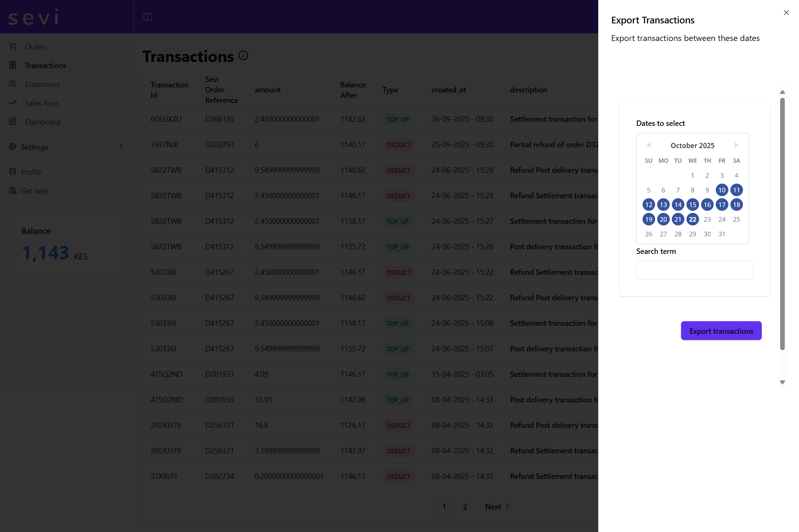Expand the Settings submenu chevron
The width and height of the screenshot is (799, 532).
[121, 147]
